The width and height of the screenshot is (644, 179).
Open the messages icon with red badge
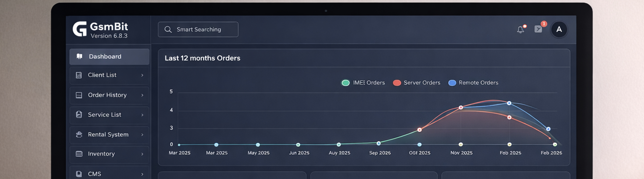pos(538,29)
